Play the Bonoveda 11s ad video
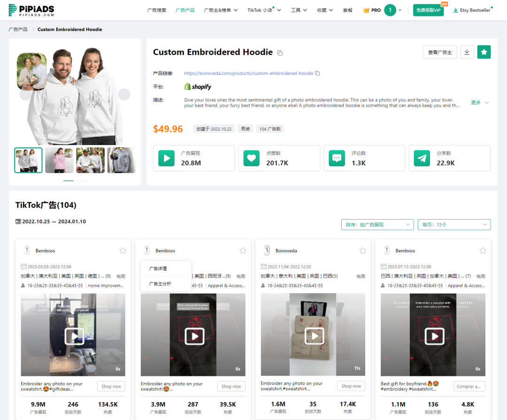 [314, 336]
